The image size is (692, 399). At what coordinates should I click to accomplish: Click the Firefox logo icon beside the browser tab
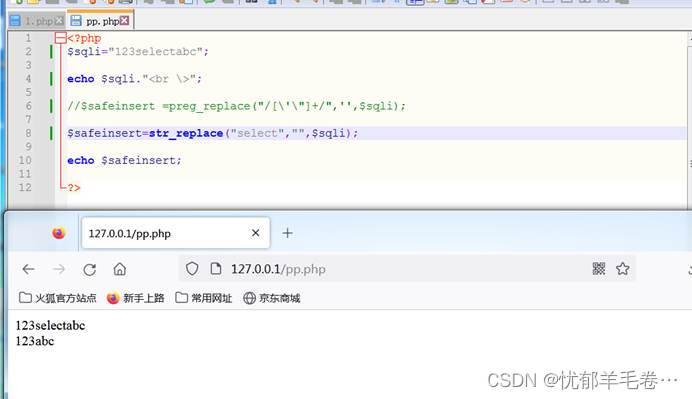[x=59, y=233]
